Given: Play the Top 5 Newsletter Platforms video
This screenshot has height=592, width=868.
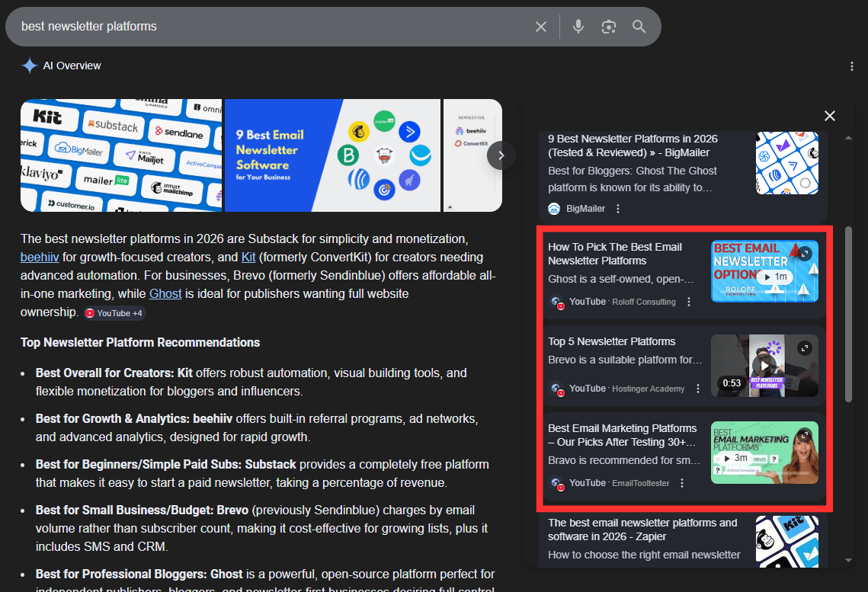Looking at the screenshot, I should tap(764, 365).
